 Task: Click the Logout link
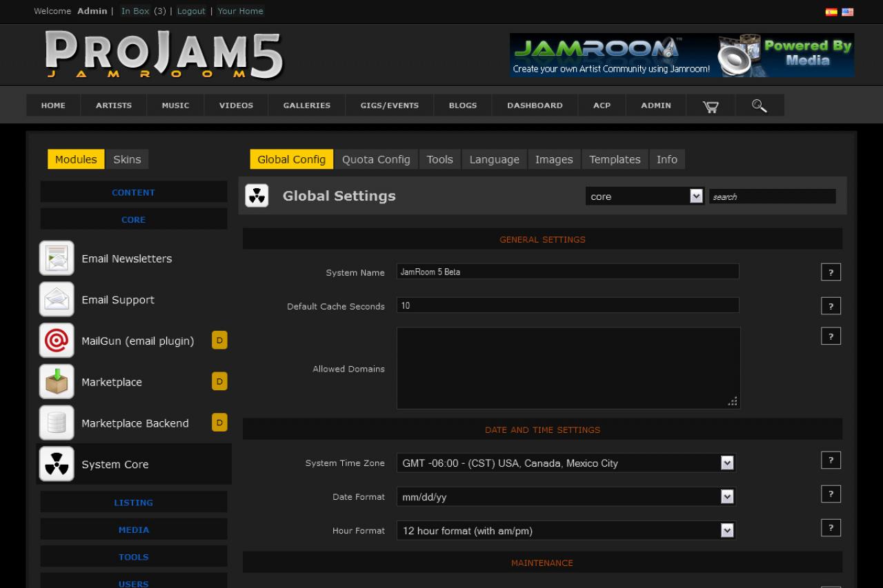click(x=191, y=11)
